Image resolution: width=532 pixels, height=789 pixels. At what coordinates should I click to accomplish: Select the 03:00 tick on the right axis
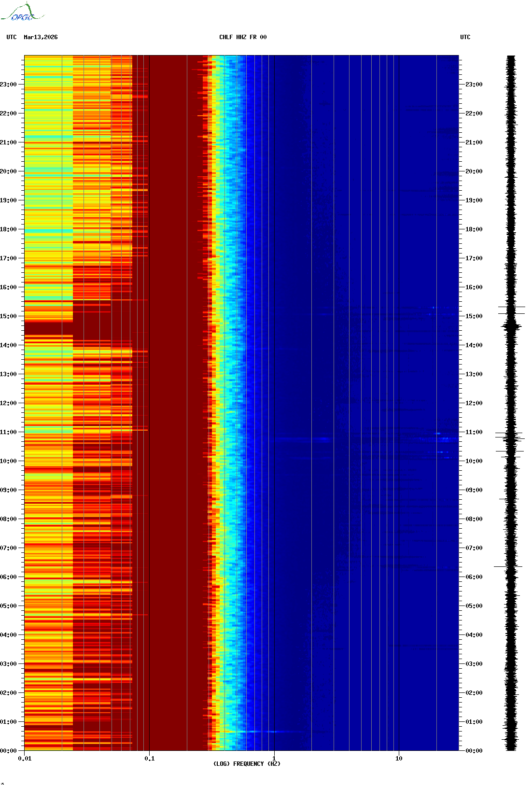pos(474,664)
